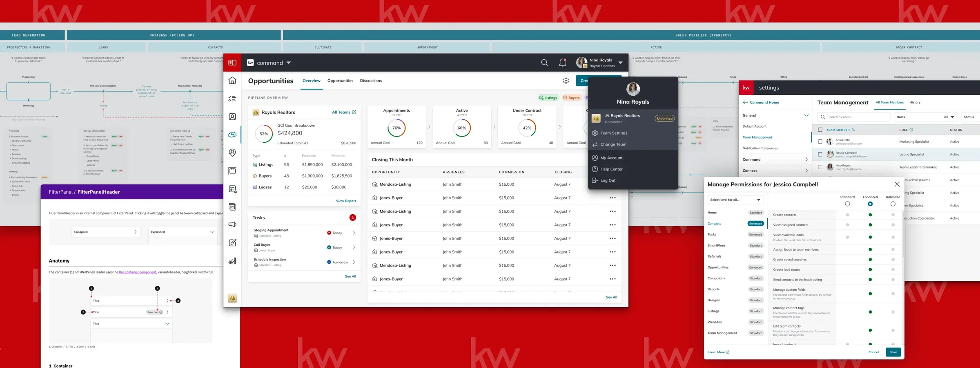Click the View Report link
Image resolution: width=980 pixels, height=368 pixels.
tap(346, 201)
